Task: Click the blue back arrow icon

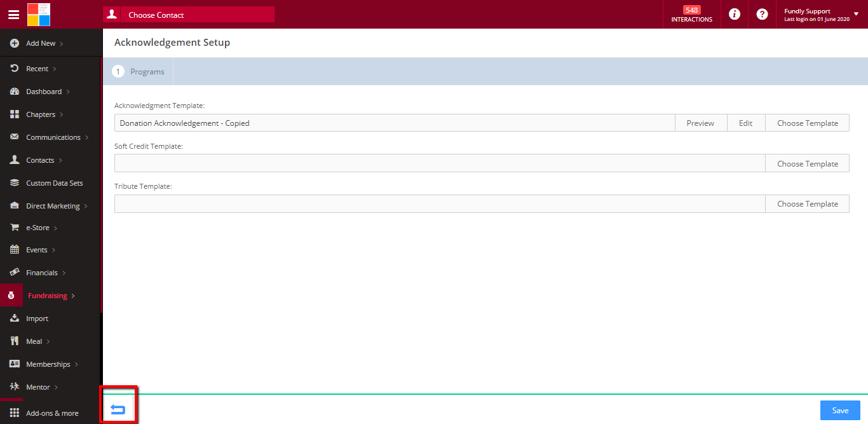Action: (118, 410)
